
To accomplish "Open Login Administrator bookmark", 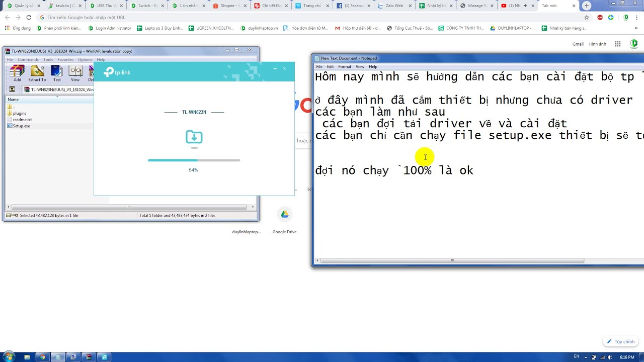I will pos(110,28).
